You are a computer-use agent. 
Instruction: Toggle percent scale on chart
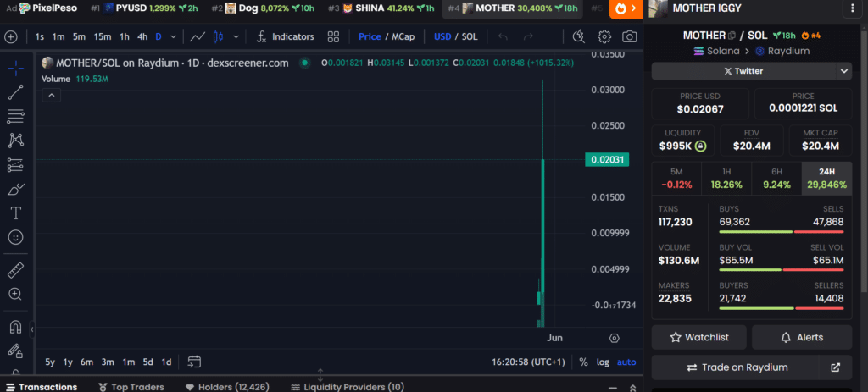[x=583, y=362]
